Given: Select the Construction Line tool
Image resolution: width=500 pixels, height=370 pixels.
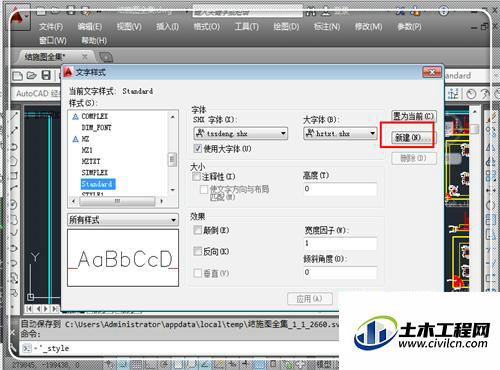Looking at the screenshot, I should [14, 131].
